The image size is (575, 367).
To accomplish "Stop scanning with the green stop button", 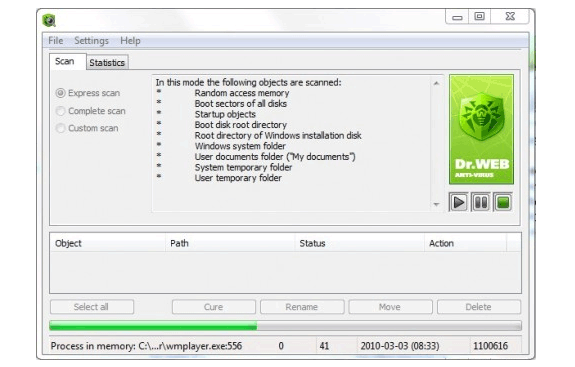I will coord(503,202).
